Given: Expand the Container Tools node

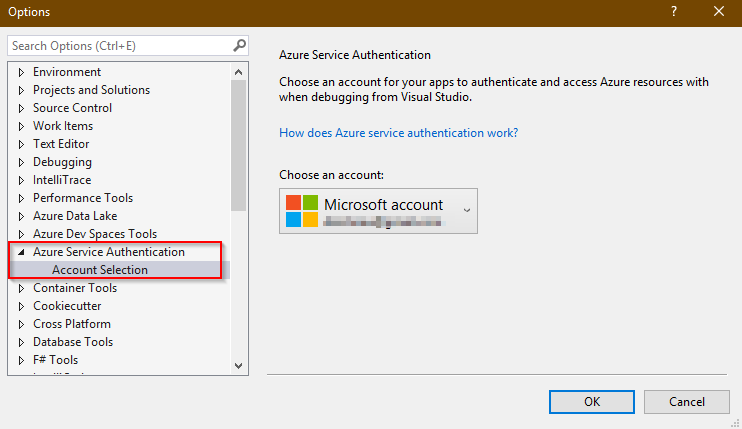Looking at the screenshot, I should pos(21,288).
